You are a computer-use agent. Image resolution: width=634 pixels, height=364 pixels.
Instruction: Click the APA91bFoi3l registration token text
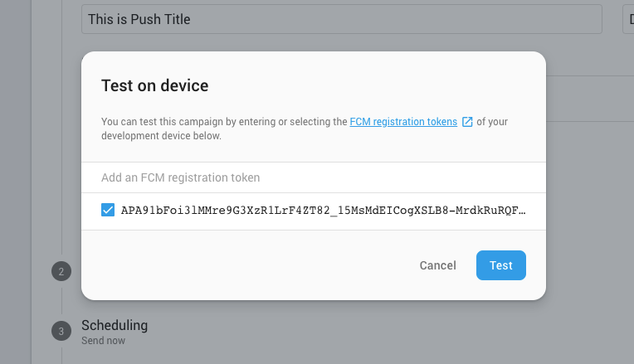point(324,211)
